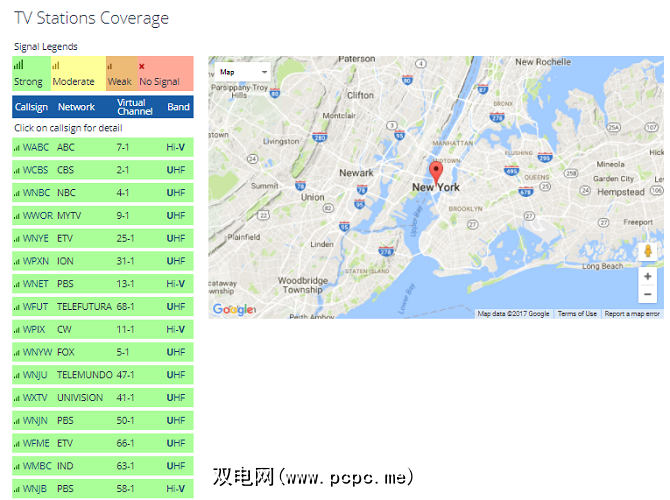Image resolution: width=670 pixels, height=500 pixels.
Task: Select the WFME callsign
Action: 36,443
